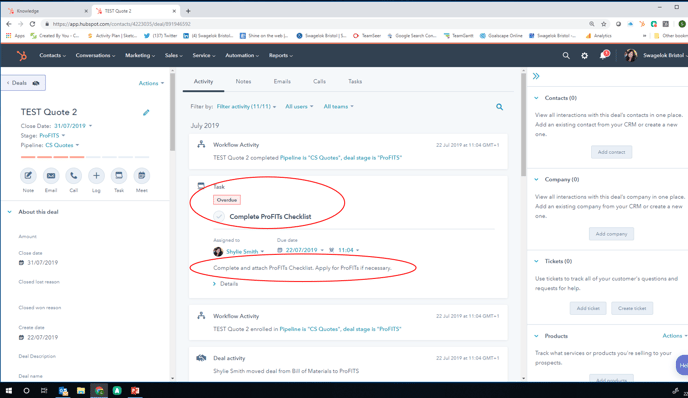Image resolution: width=688 pixels, height=398 pixels.
Task: Switch to the Notes tab
Action: [243, 82]
